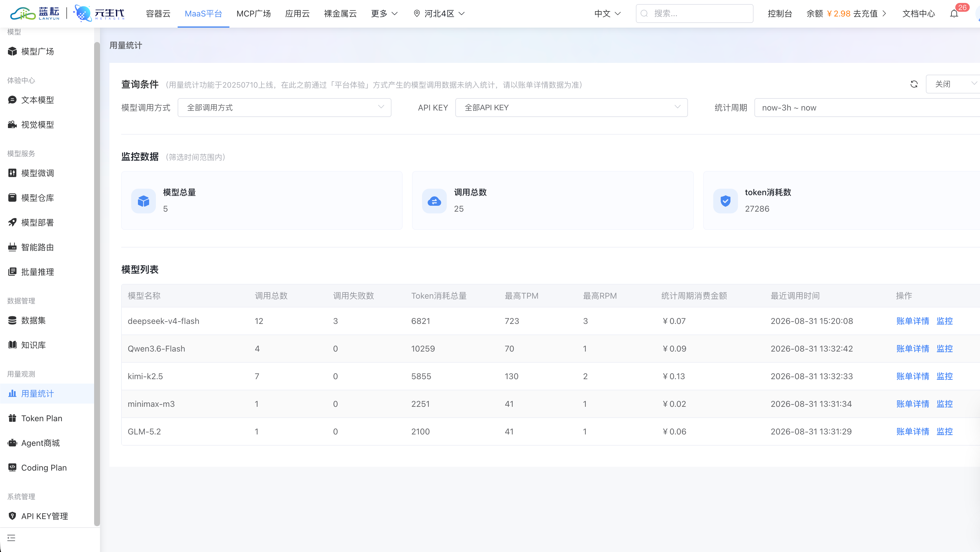Open 视觉模型 camera icon
The width and height of the screenshot is (980, 552).
12,125
